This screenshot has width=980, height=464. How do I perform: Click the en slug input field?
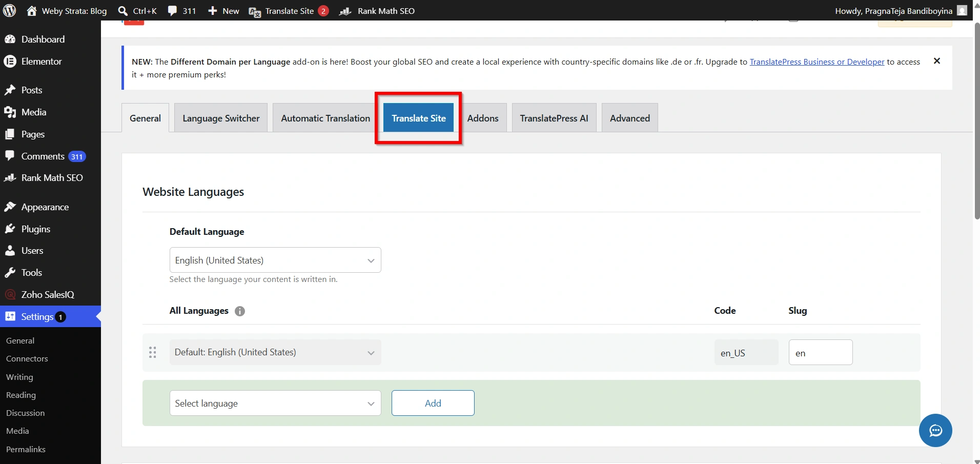point(821,352)
